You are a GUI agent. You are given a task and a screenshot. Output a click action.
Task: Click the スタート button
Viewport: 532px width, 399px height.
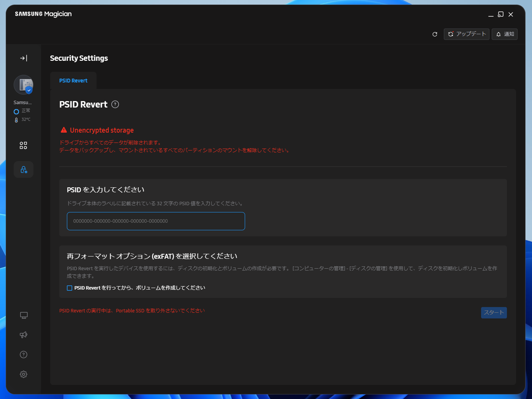494,313
